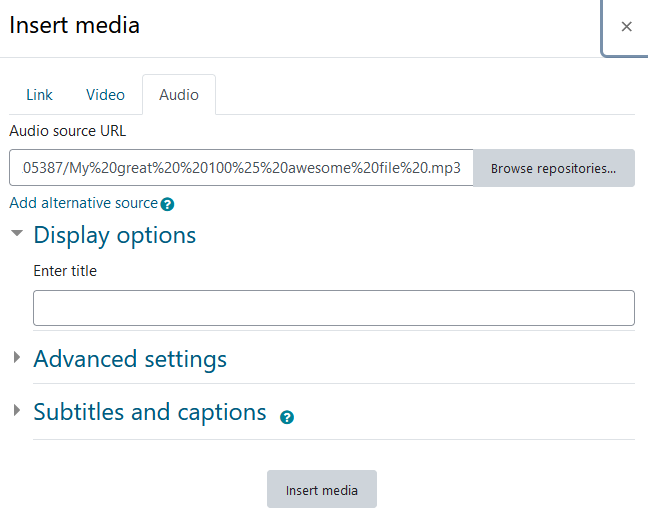Click the Advanced settings heading
Image resolution: width=648 pixels, height=518 pixels.
point(130,359)
